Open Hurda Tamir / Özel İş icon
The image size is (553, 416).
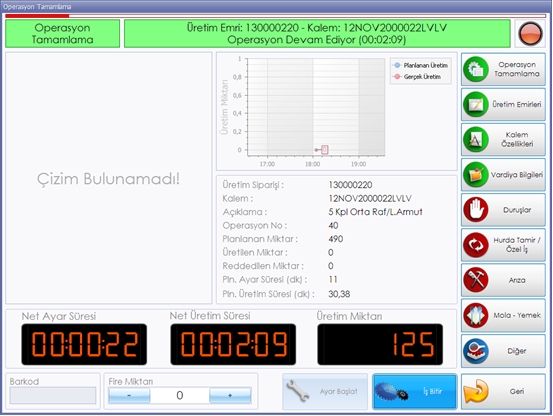[x=476, y=245]
